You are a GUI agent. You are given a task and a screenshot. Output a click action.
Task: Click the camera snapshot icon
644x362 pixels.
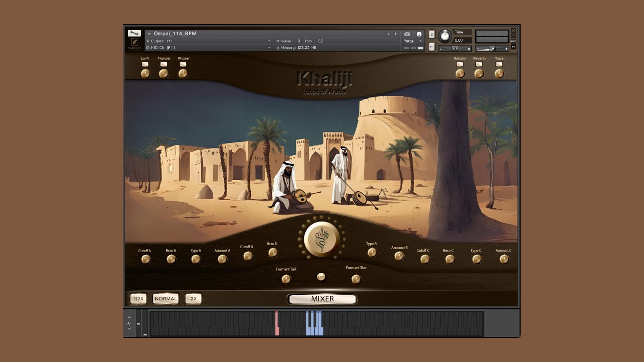click(x=407, y=34)
